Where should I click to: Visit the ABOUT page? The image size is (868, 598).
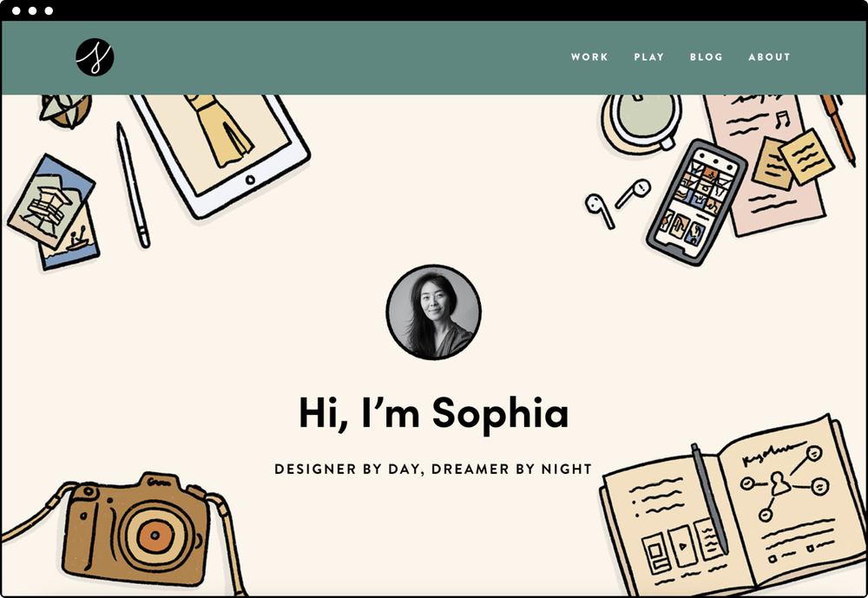click(769, 57)
